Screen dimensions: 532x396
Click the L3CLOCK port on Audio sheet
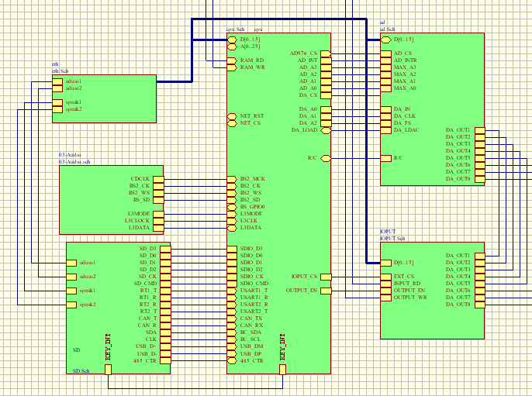coord(158,221)
